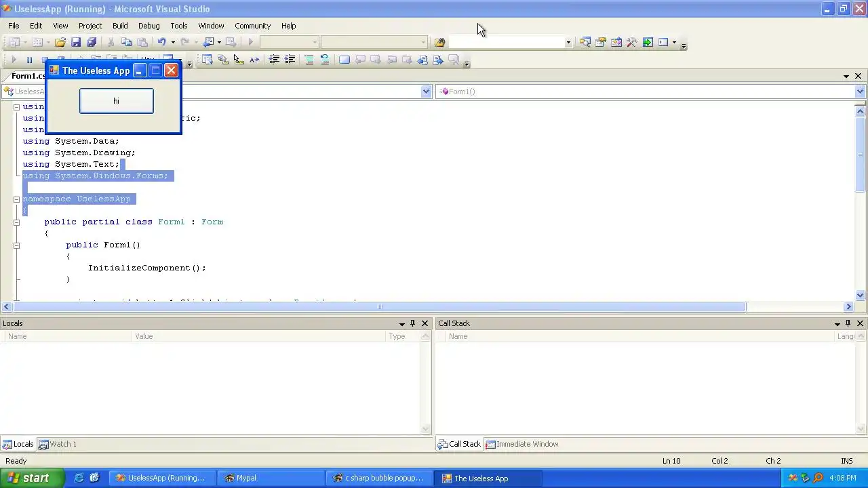Click the Navigate Backward icon
Viewport: 868px width, 488px height.
click(x=209, y=42)
